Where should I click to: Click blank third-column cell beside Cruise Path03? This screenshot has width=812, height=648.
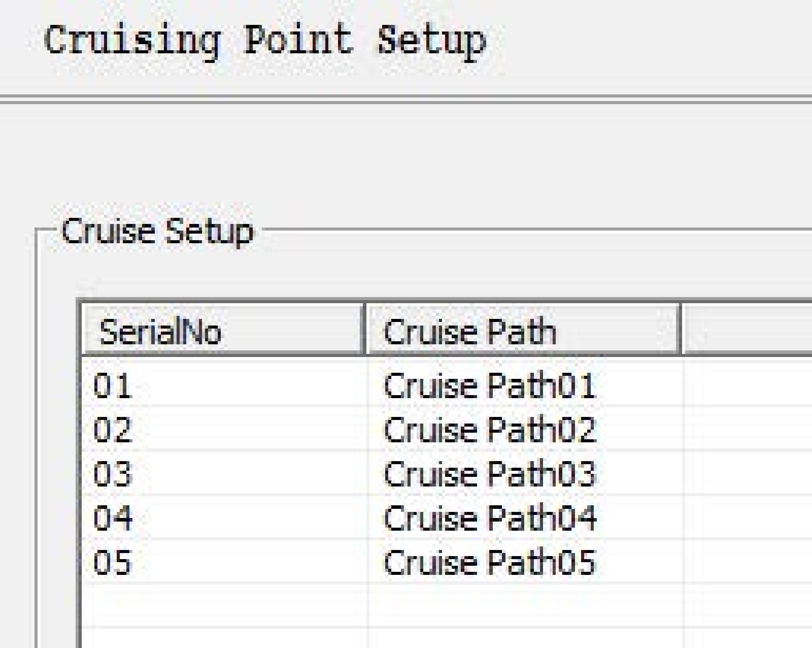pyautogui.click(x=748, y=473)
